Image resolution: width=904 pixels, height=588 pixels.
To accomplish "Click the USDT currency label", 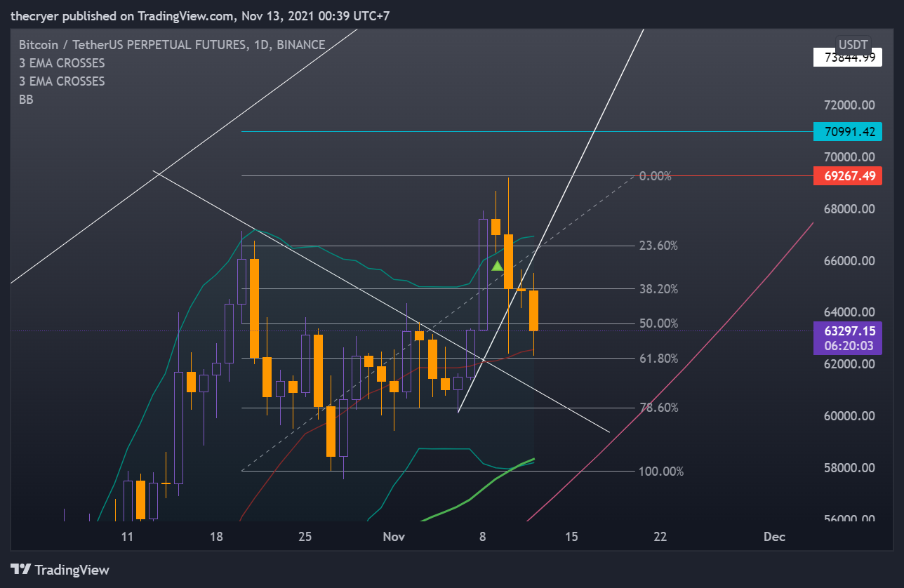I will [853, 44].
